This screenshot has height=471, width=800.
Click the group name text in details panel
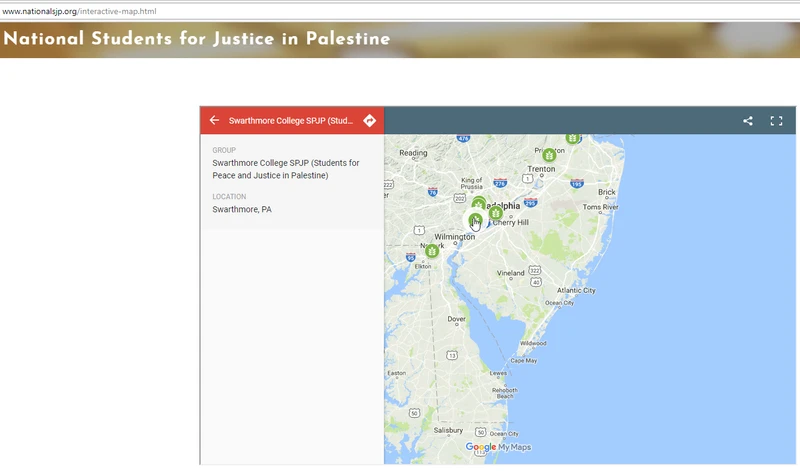click(286, 169)
